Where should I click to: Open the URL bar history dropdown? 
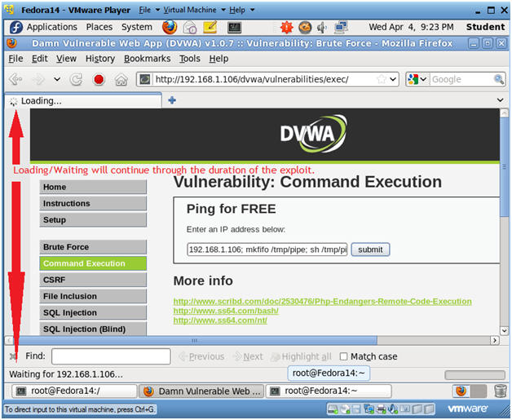click(x=393, y=79)
